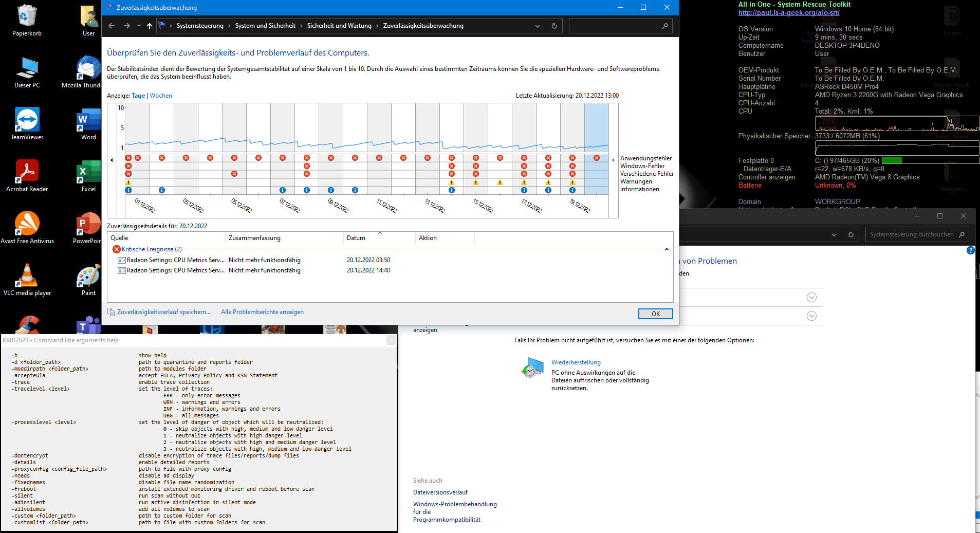The height and width of the screenshot is (533, 980).
Task: Click the green Festplatte 0 usage bar
Action: (892, 160)
